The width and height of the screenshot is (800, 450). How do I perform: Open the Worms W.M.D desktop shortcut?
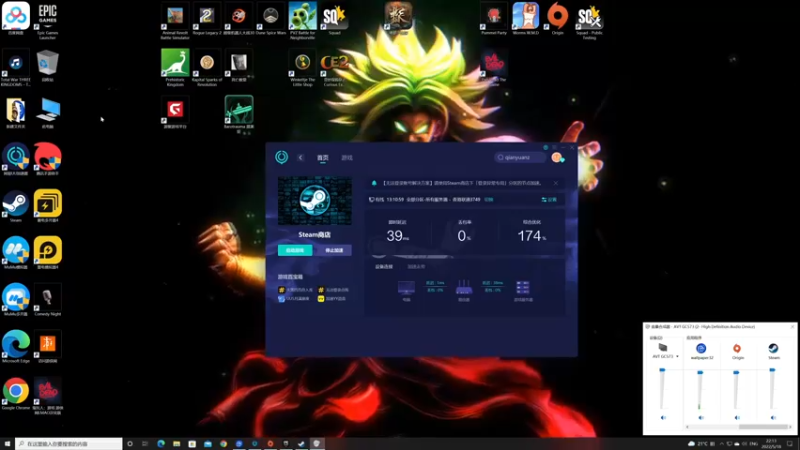point(526,19)
